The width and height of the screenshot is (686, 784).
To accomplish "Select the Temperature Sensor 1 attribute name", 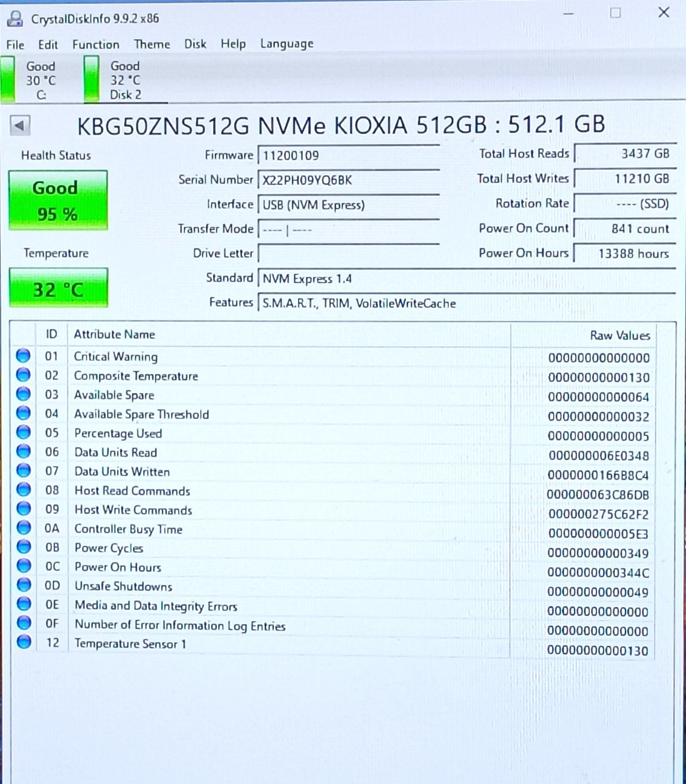I will (130, 644).
